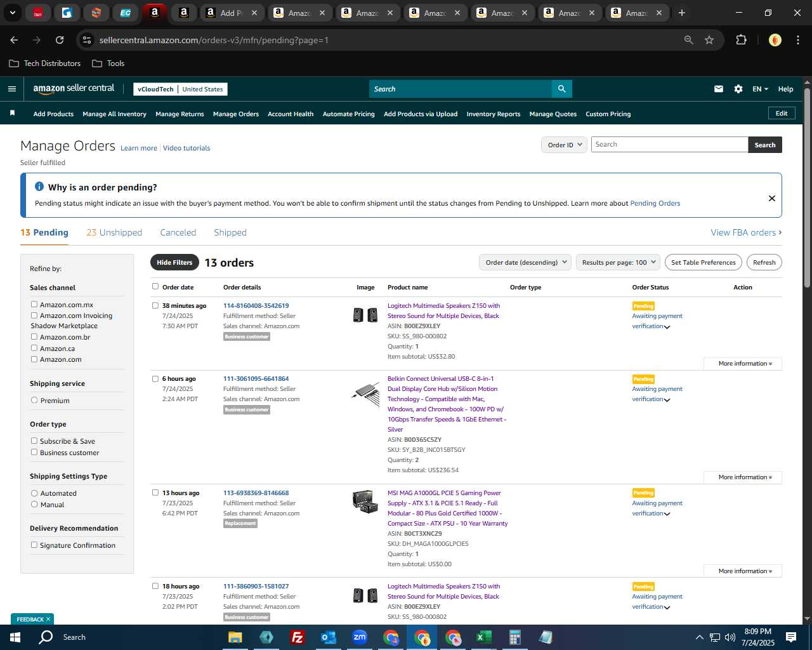Viewport: 812px width, 650px height.
Task: Open the Seller Central hamburger menu
Action: coord(11,89)
